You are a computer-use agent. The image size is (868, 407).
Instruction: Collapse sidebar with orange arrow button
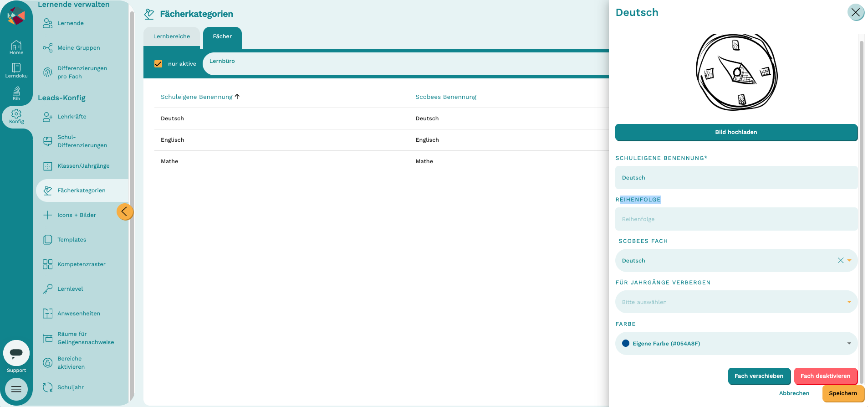(x=125, y=211)
